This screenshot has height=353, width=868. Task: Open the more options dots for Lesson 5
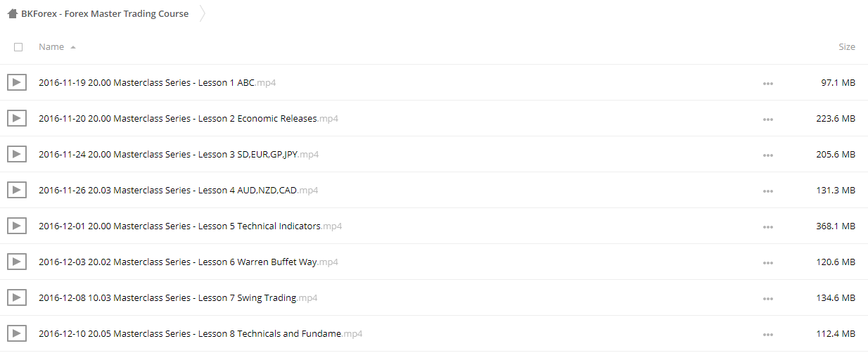[767, 227]
